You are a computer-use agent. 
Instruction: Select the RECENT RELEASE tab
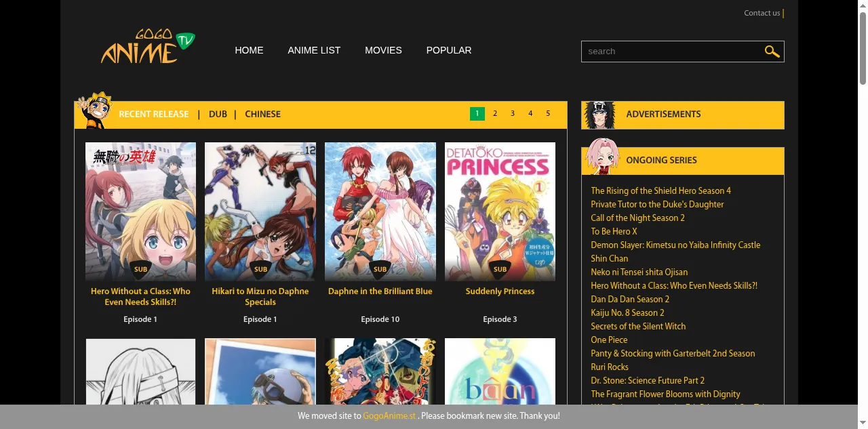coord(154,114)
